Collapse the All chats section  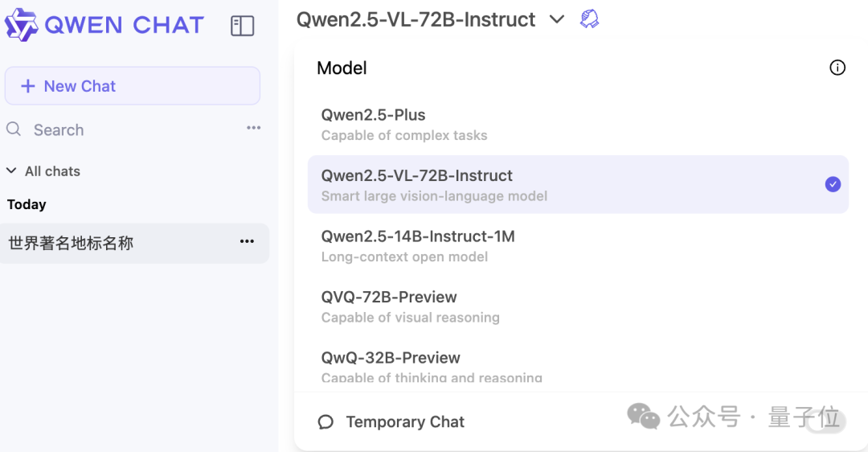tap(11, 171)
